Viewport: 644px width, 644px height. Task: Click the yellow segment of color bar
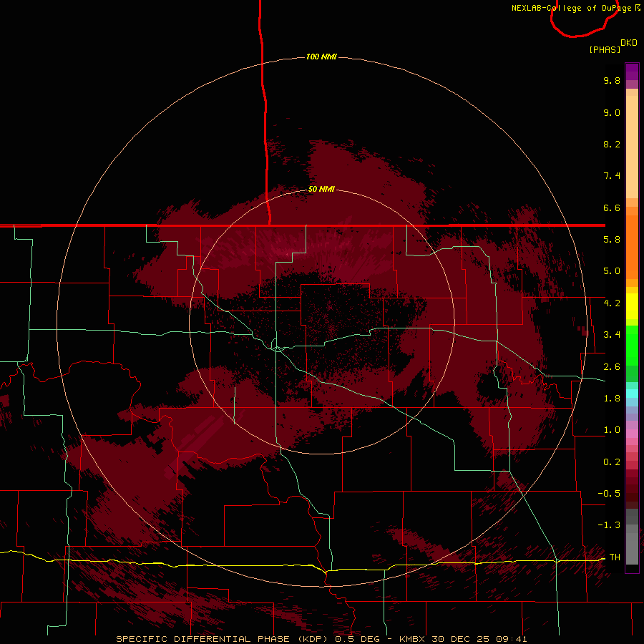pyautogui.click(x=632, y=306)
